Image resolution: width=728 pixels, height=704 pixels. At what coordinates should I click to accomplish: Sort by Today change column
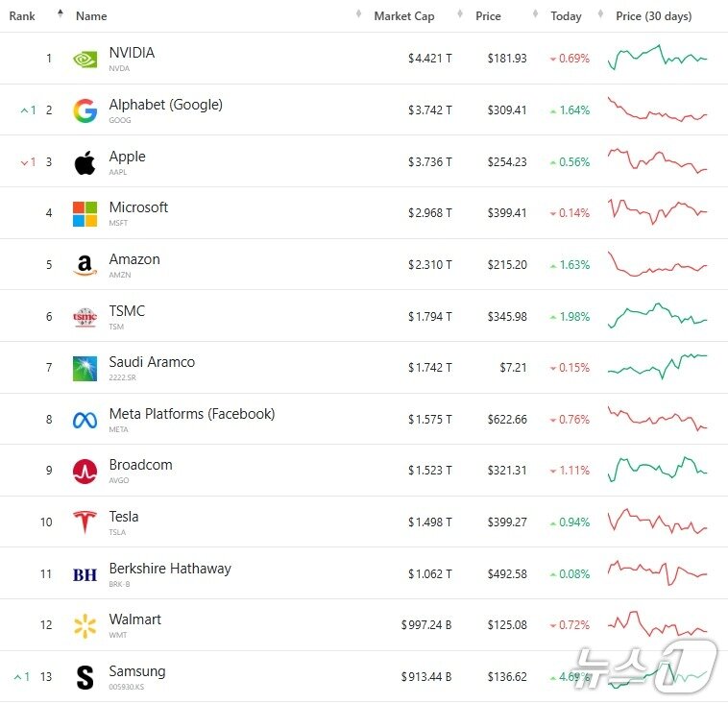click(x=566, y=16)
